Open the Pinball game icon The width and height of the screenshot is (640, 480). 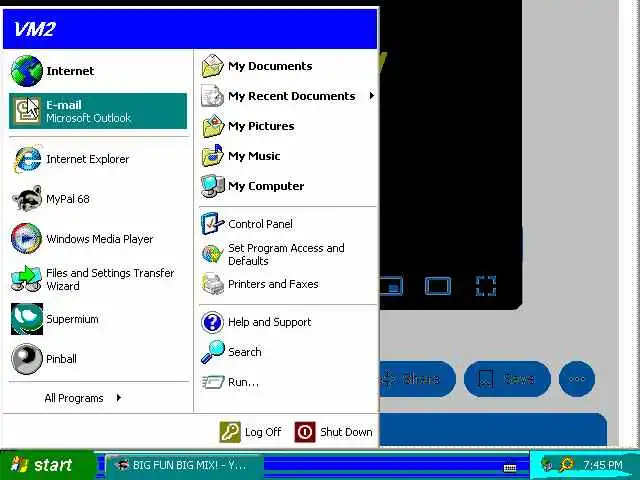pos(27,359)
